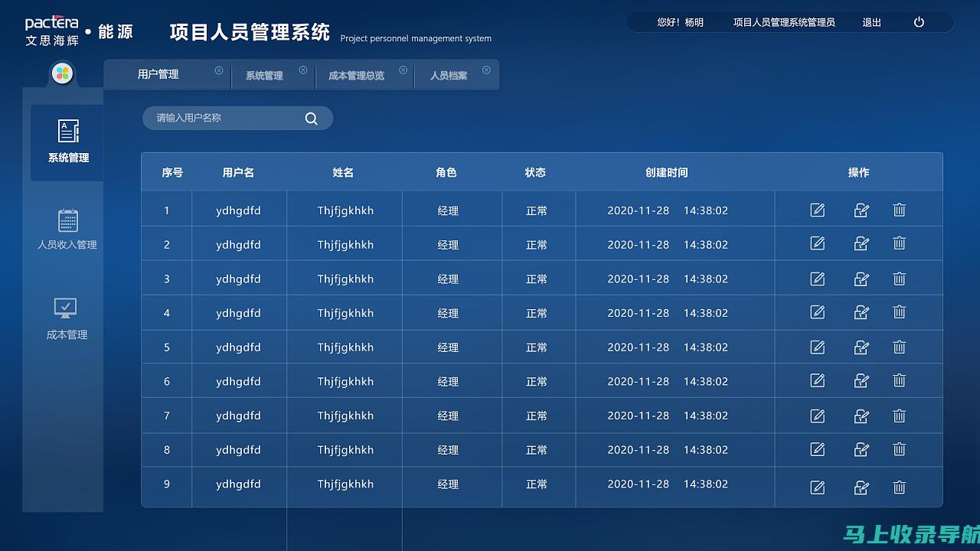
Task: Click the 状态 column header
Action: 535,172
